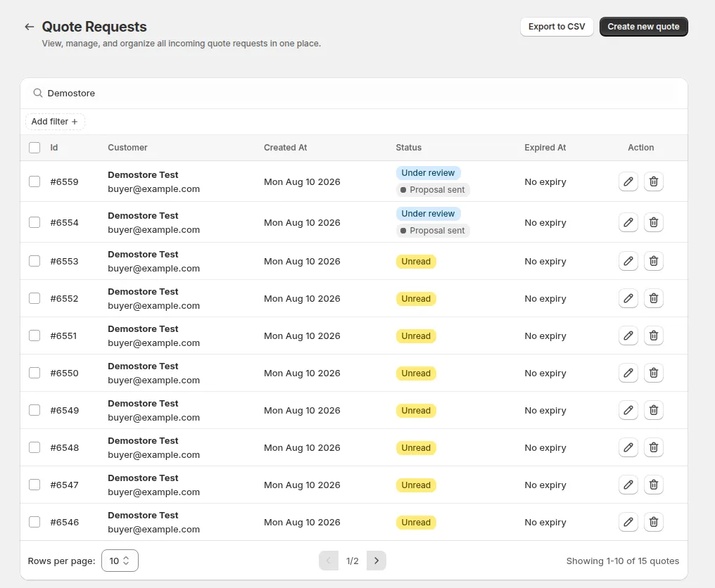The height and width of the screenshot is (588, 715).
Task: Select the checkbox for quote #6548
Action: click(x=34, y=447)
